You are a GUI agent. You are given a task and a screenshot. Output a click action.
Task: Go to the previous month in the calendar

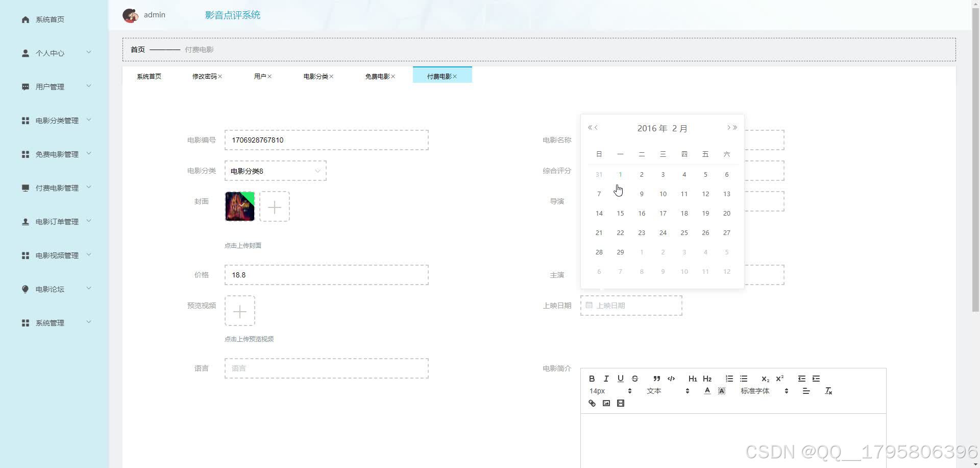point(596,128)
